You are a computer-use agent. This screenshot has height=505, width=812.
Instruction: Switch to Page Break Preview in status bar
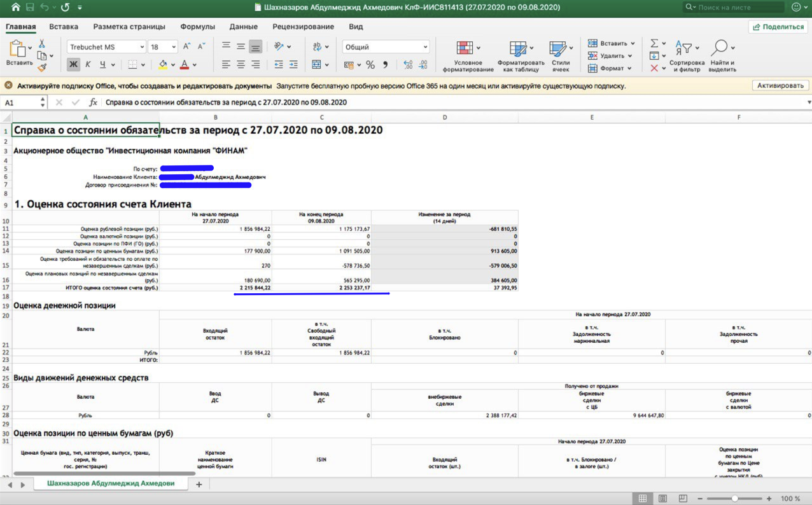point(682,499)
